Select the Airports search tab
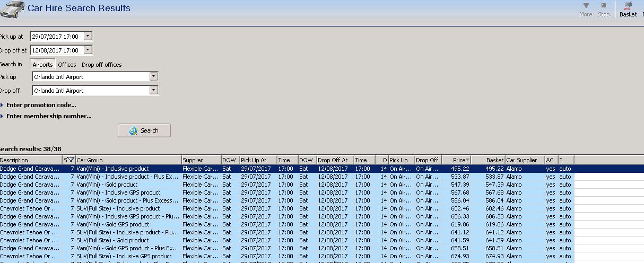 click(x=42, y=65)
